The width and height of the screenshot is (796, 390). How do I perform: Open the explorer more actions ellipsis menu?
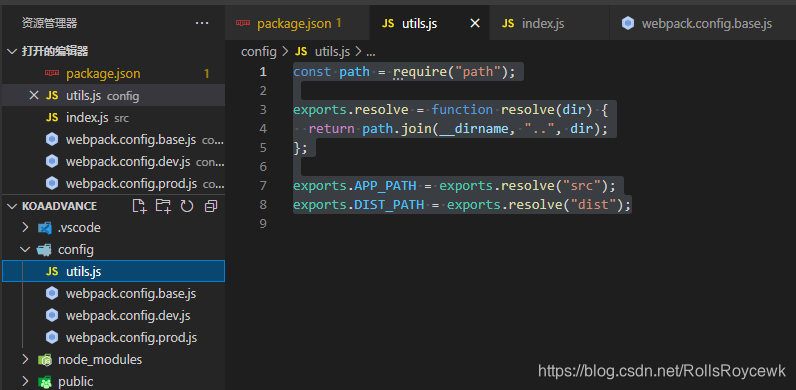tap(202, 23)
